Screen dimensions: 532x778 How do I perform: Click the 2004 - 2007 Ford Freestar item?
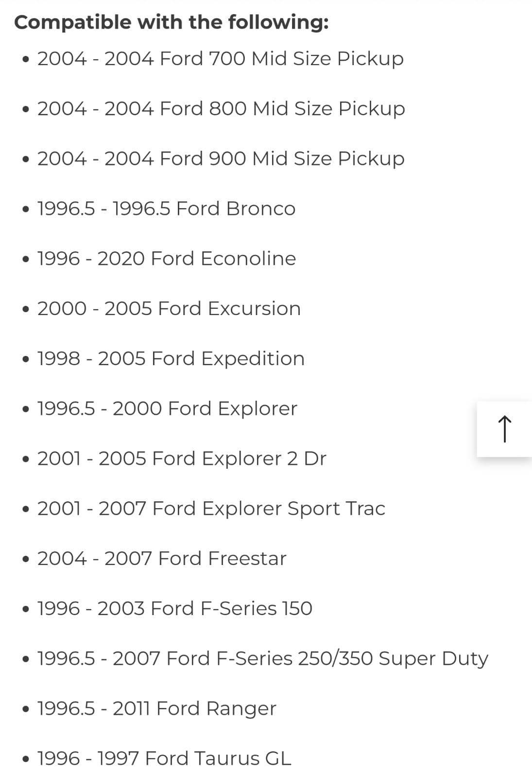coord(162,559)
